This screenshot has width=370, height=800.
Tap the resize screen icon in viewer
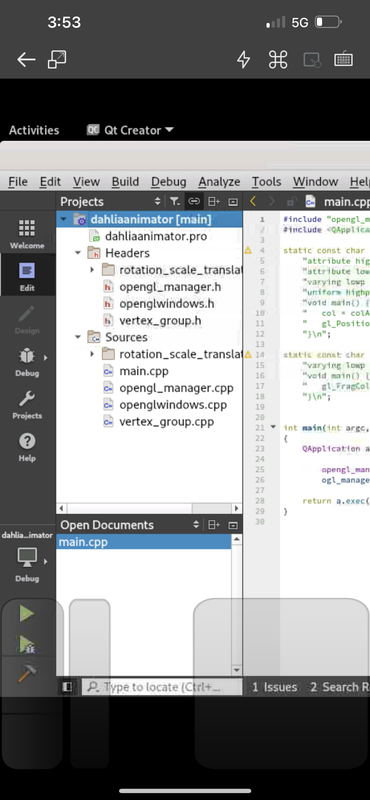[57, 60]
